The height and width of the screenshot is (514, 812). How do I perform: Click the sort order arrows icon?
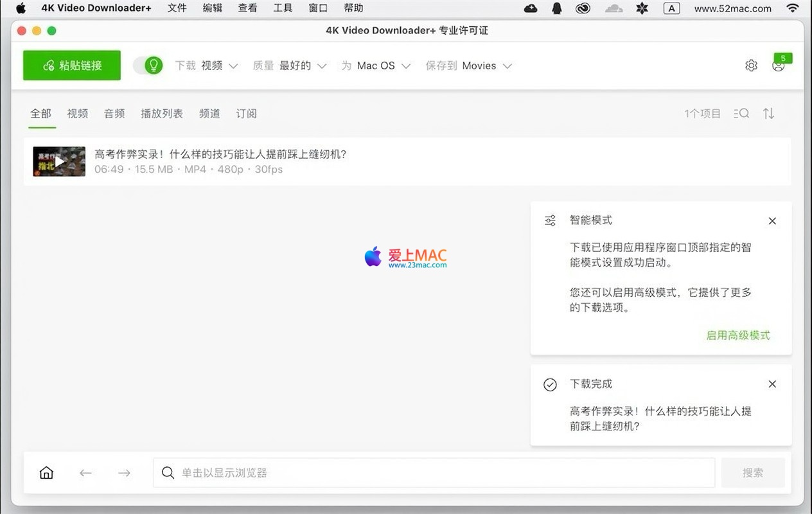coord(768,114)
